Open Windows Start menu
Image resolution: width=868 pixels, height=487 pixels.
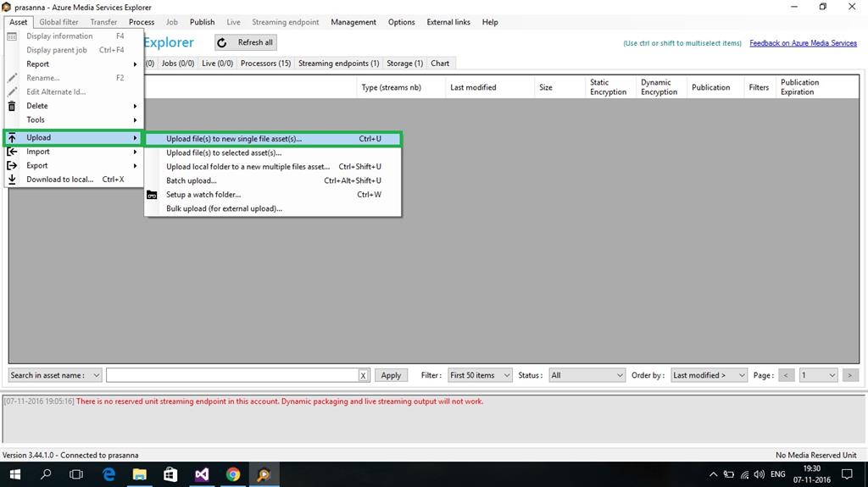[15, 474]
